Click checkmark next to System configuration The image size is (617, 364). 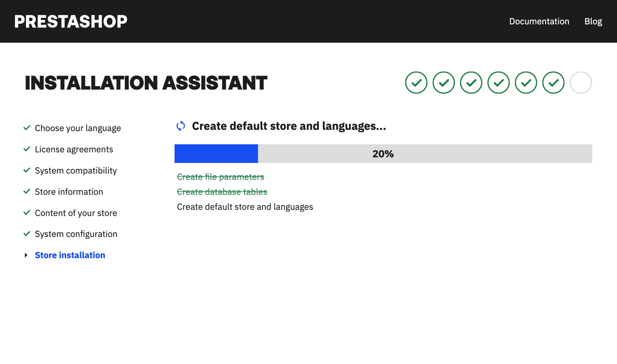tap(27, 234)
